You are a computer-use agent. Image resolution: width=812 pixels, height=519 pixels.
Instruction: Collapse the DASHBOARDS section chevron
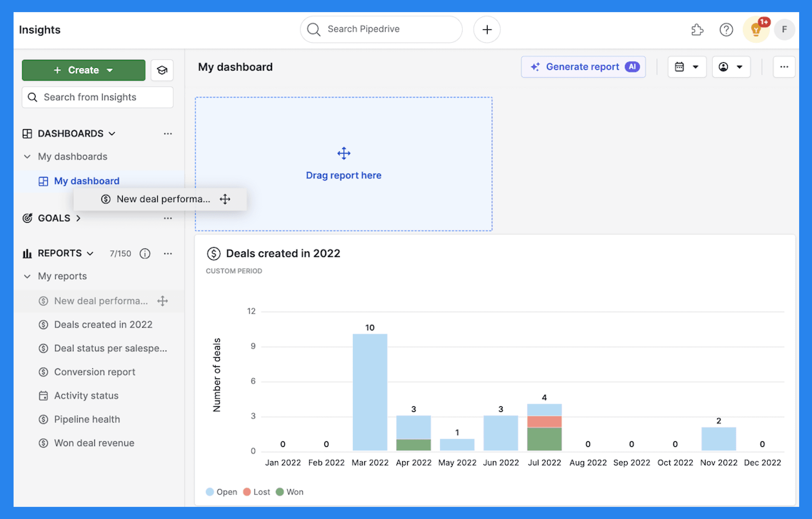112,133
